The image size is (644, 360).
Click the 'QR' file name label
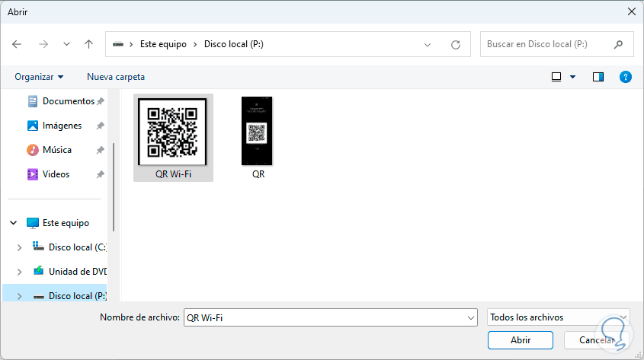coord(258,174)
